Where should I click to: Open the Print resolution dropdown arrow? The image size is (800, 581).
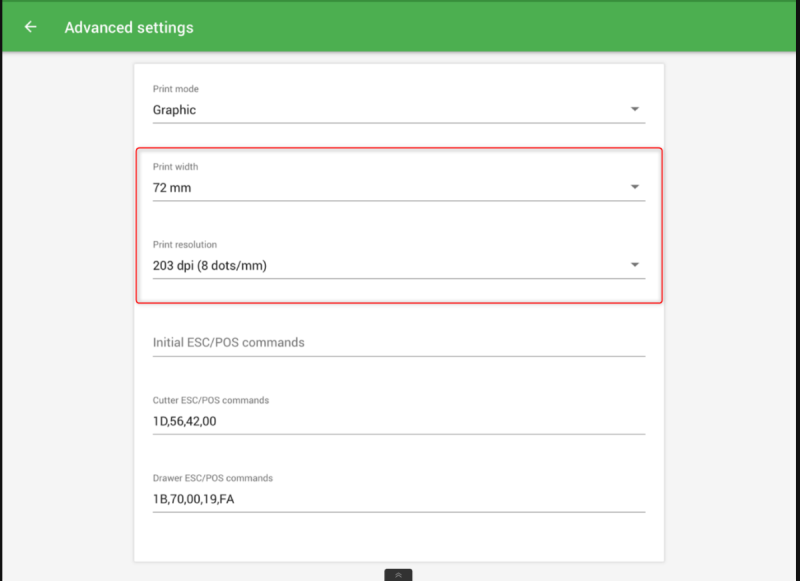[x=635, y=265]
